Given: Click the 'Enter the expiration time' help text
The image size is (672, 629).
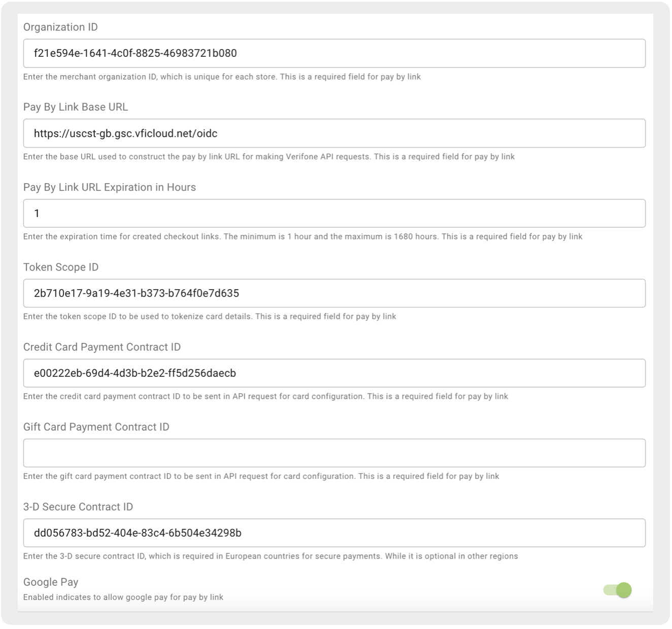Looking at the screenshot, I should tap(303, 236).
